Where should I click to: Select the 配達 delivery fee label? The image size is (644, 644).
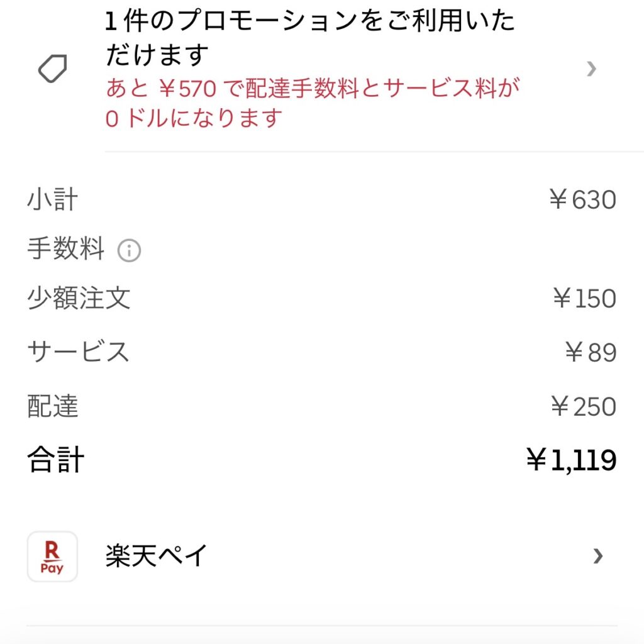[53, 407]
